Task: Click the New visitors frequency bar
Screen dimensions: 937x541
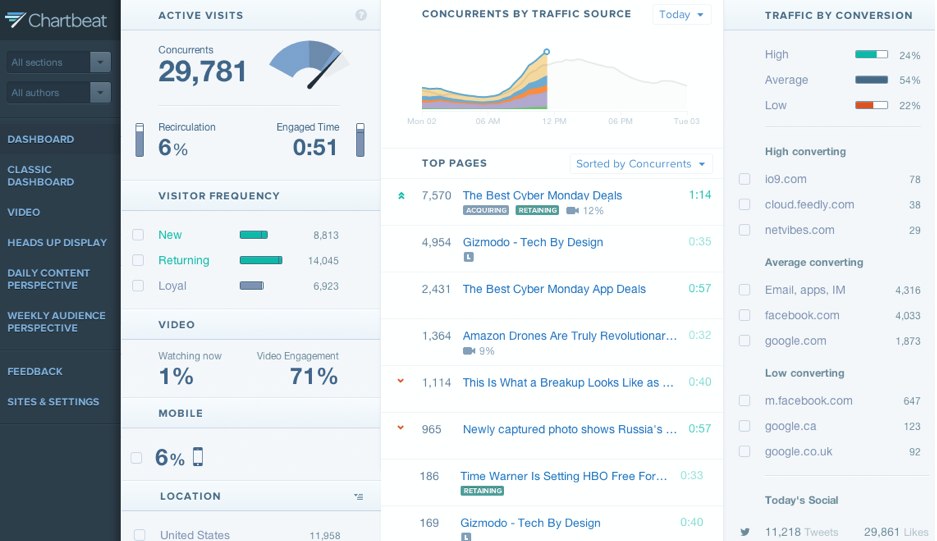Action: [x=254, y=235]
